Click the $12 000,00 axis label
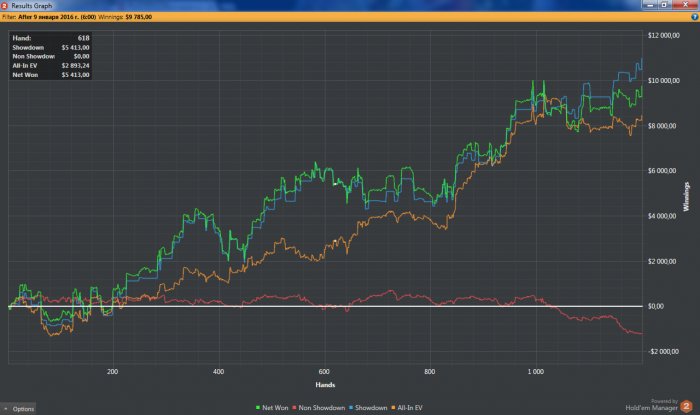The image size is (700, 415). click(663, 36)
